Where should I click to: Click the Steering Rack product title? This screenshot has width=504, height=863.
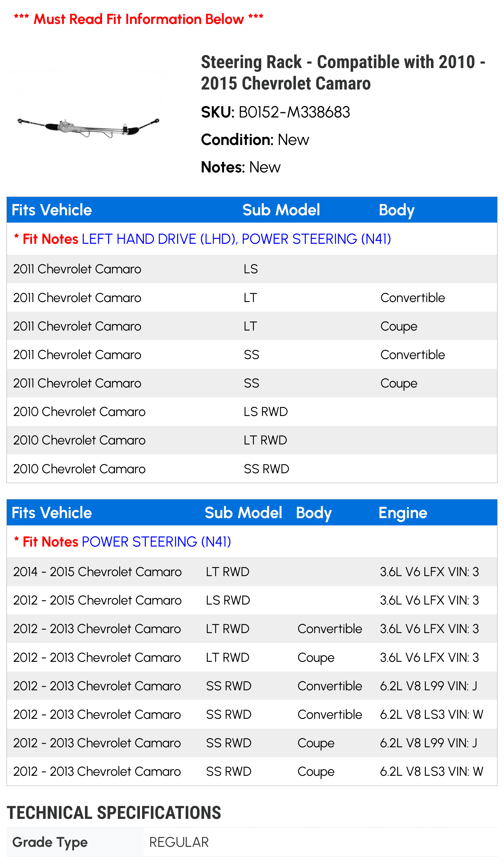pyautogui.click(x=342, y=73)
